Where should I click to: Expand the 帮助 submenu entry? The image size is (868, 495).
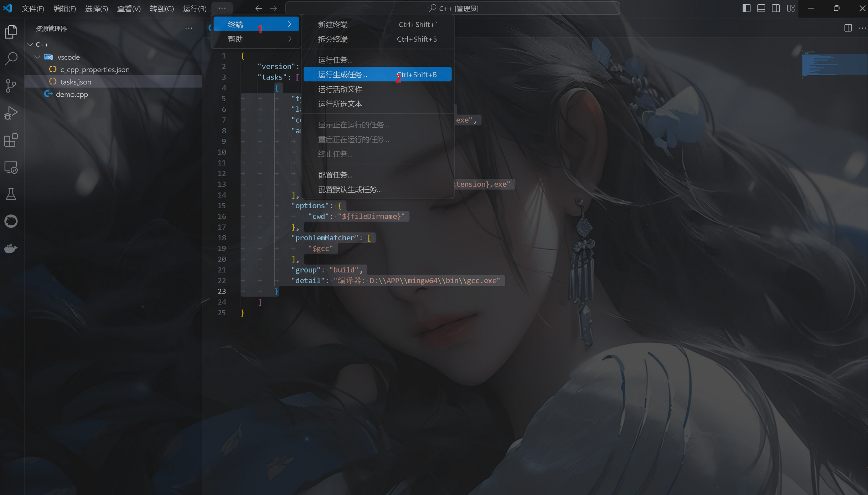(x=256, y=39)
